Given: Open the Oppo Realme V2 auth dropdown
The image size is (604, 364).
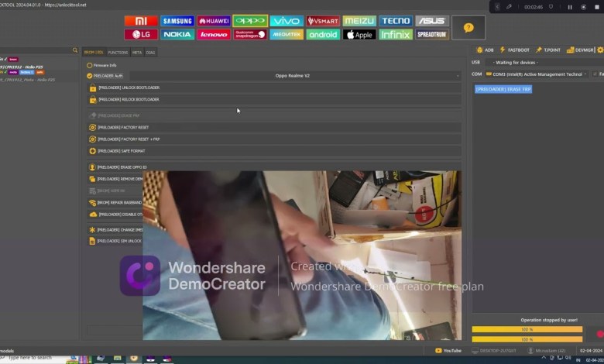Looking at the screenshot, I should [295, 76].
